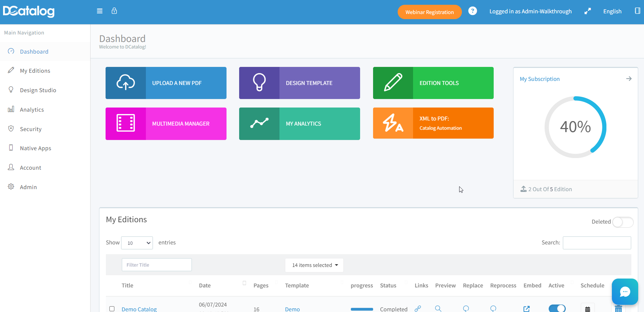644x312 pixels.
Task: Select Native Apps in main navigation
Action: (36, 148)
